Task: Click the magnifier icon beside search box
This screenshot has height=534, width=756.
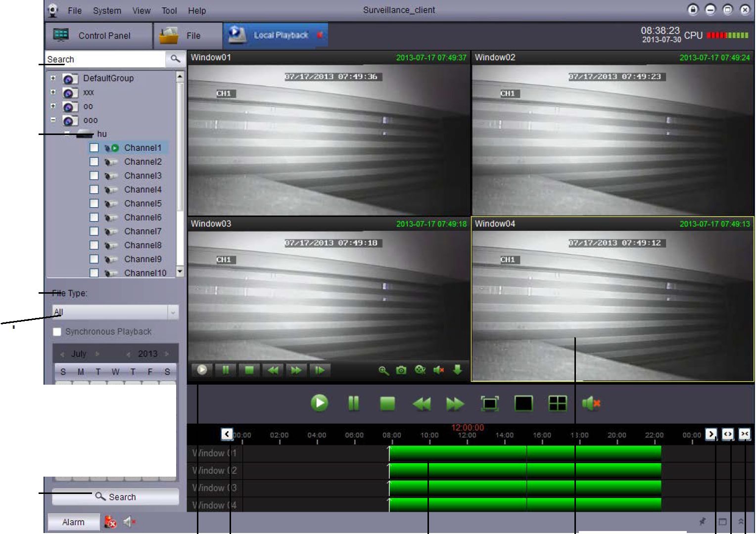Action: point(175,59)
